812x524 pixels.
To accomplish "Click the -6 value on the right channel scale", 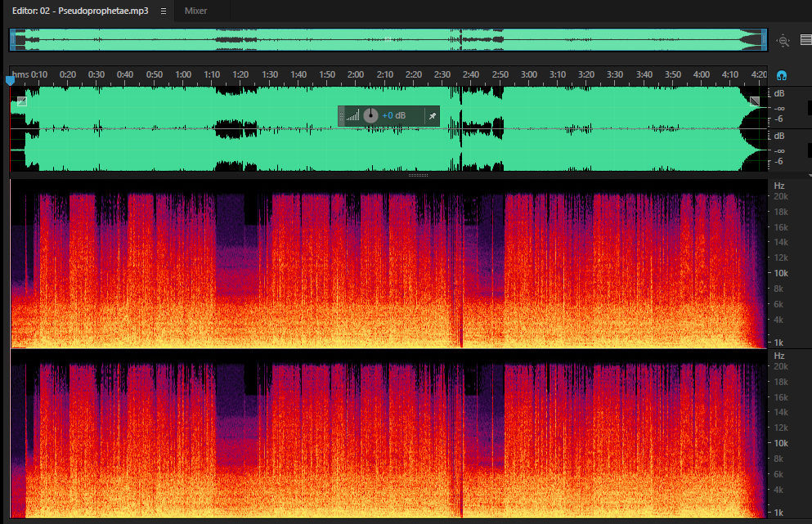I will click(x=778, y=162).
